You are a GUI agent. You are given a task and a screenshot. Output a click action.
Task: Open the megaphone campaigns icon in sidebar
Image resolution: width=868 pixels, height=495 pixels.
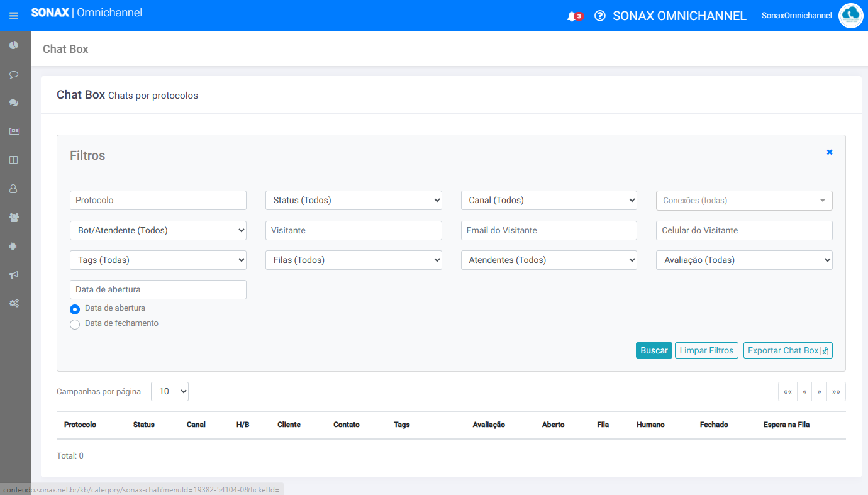click(x=14, y=275)
